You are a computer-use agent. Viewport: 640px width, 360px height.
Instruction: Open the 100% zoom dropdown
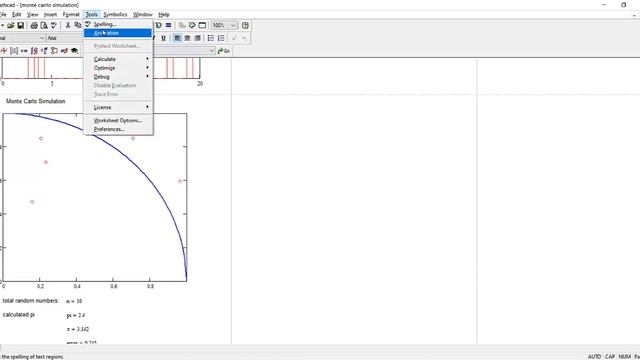point(233,25)
